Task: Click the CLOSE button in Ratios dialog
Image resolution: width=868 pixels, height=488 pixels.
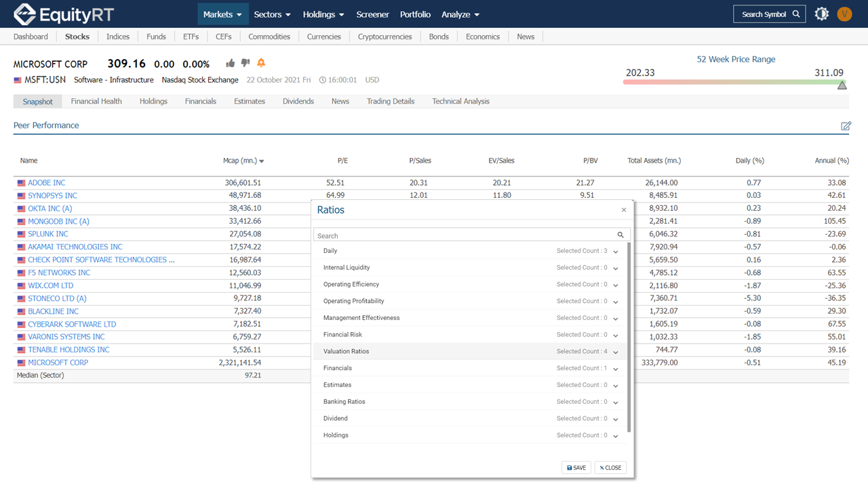Action: coord(610,468)
